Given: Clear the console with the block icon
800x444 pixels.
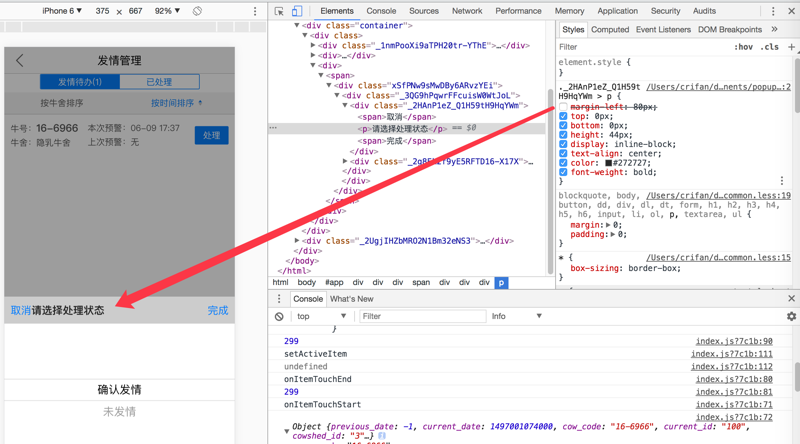Looking at the screenshot, I should [279, 316].
